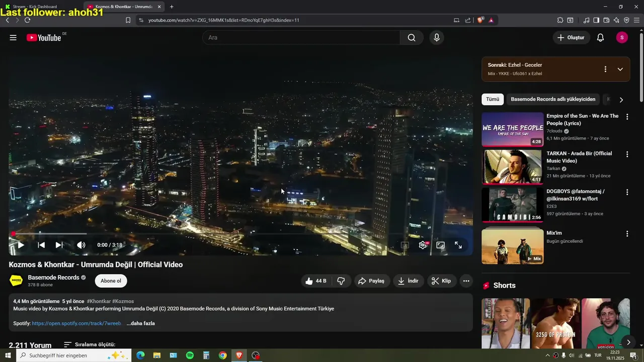The height and width of the screenshot is (362, 644).
Task: Bookmark this page in address bar
Action: click(128, 20)
